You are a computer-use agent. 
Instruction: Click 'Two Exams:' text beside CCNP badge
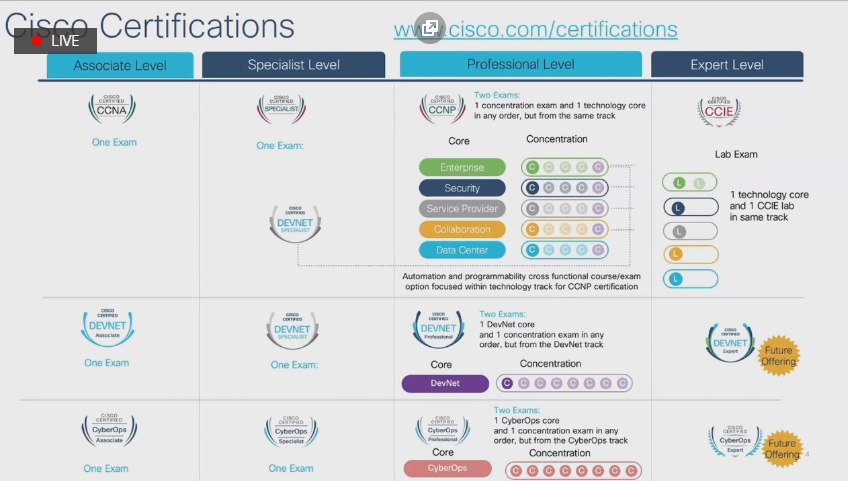(497, 95)
